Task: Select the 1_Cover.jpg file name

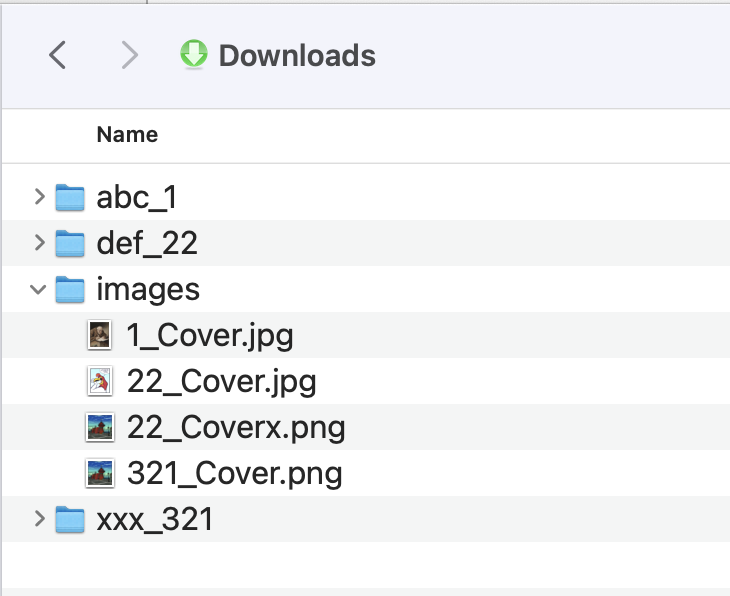Action: tap(210, 335)
